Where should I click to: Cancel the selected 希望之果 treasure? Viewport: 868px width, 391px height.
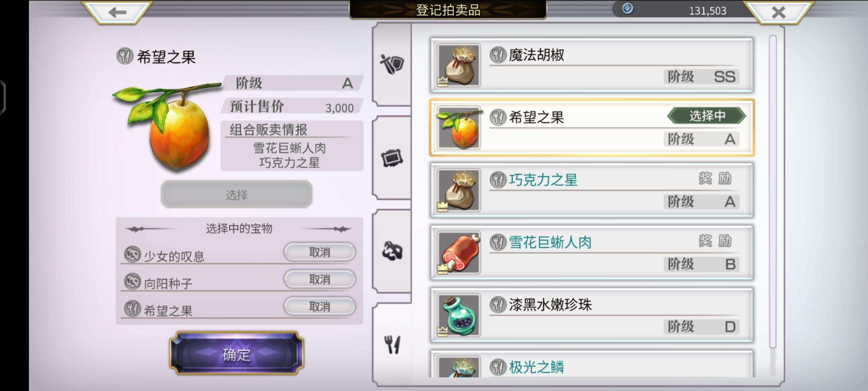click(x=320, y=306)
